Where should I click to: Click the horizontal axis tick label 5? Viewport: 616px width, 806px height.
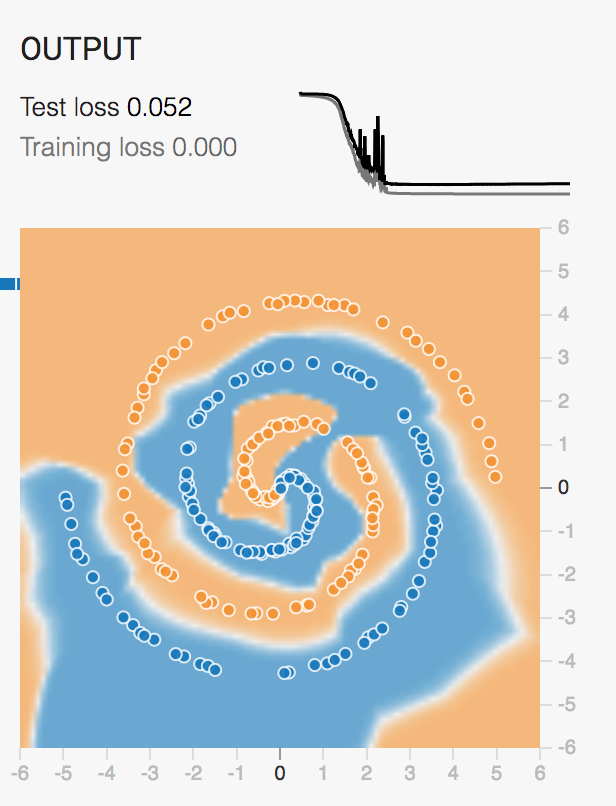[x=497, y=773]
